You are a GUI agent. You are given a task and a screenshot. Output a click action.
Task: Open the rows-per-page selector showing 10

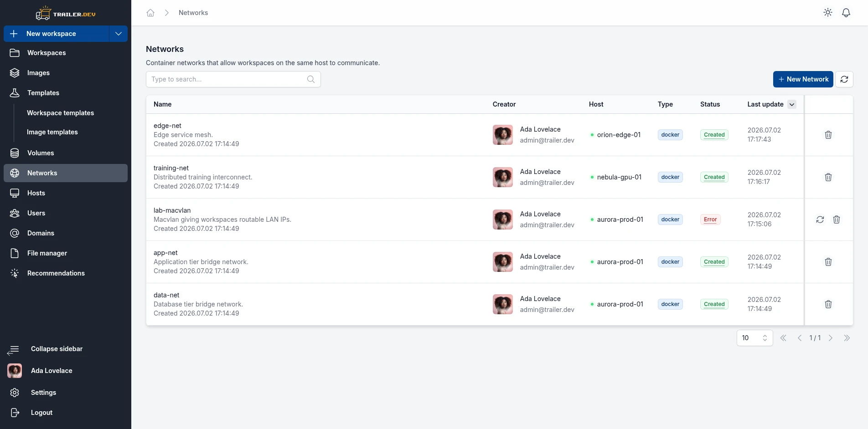point(755,338)
